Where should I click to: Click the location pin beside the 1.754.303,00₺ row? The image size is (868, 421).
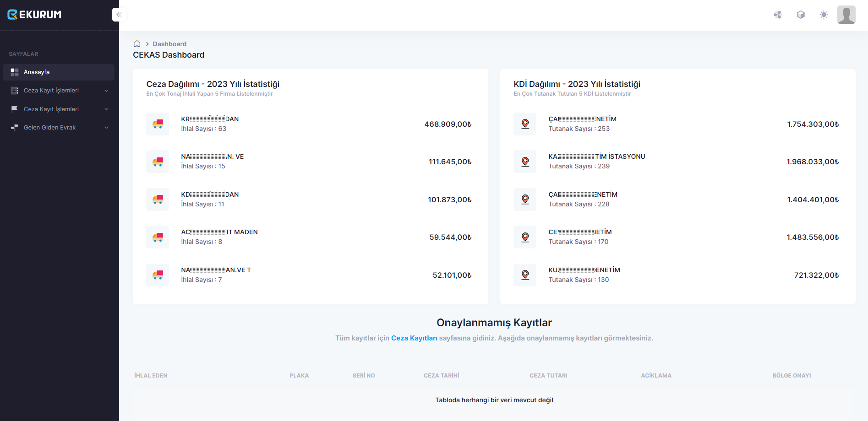(525, 124)
